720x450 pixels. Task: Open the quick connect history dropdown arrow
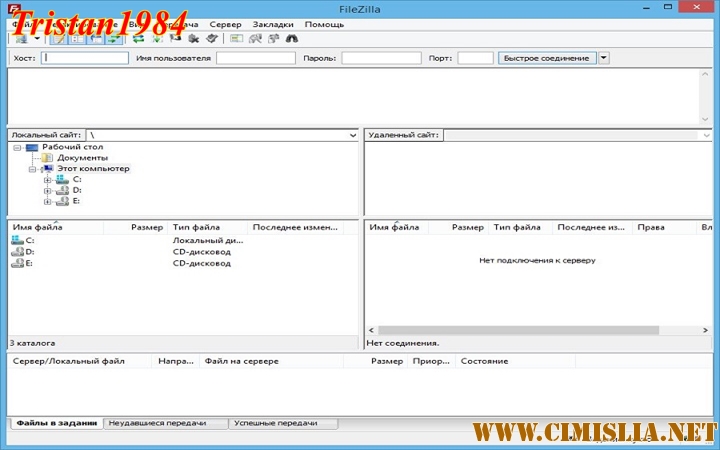[x=604, y=58]
